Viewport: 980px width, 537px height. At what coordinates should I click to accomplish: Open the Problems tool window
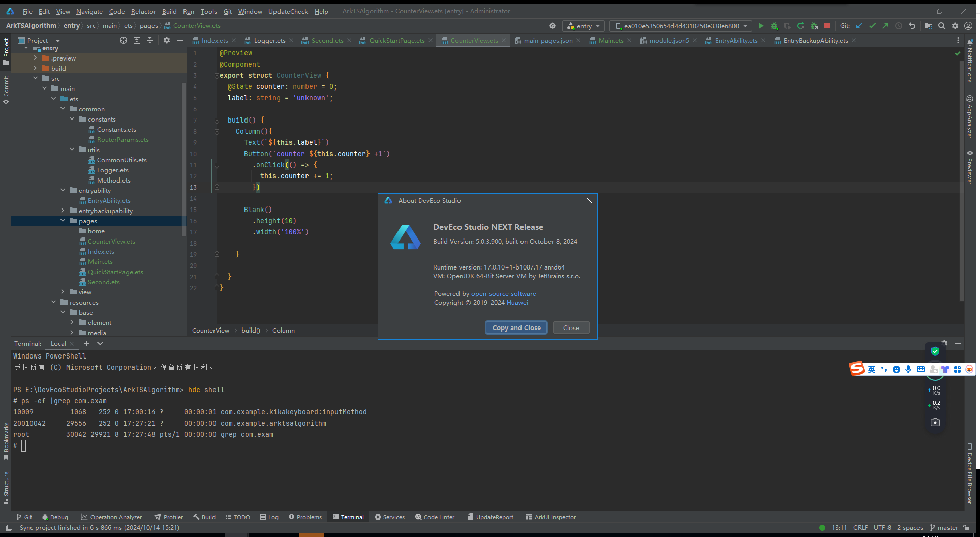click(x=305, y=517)
